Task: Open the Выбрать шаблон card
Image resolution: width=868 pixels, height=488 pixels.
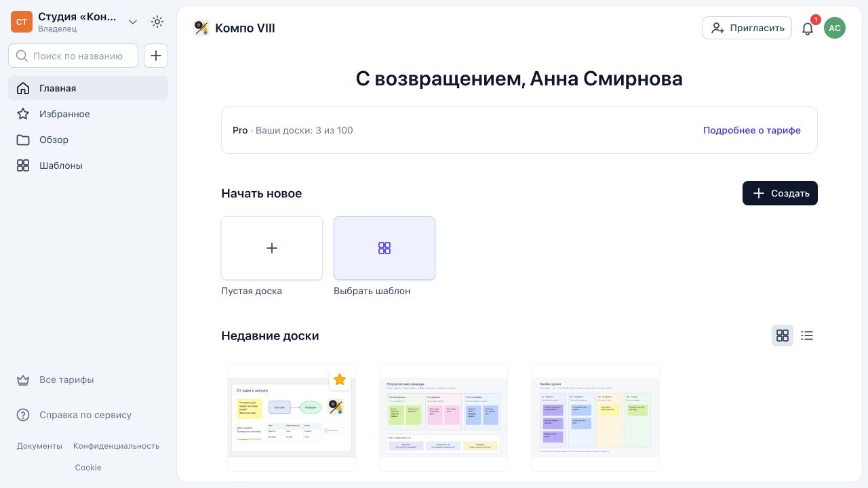Action: [x=384, y=248]
